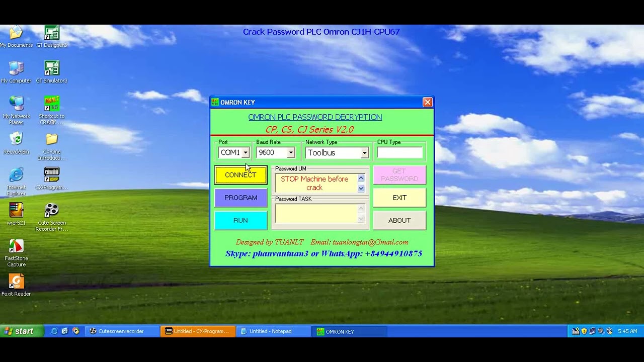The width and height of the screenshot is (644, 362).
Task: Close the OMRON KEY window
Action: pyautogui.click(x=427, y=102)
